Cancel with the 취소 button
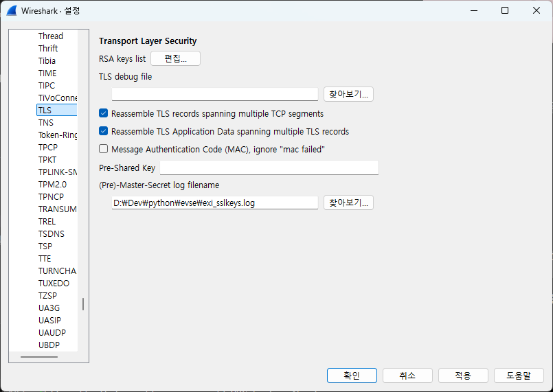Viewport: 553px width, 392px height. click(x=407, y=376)
